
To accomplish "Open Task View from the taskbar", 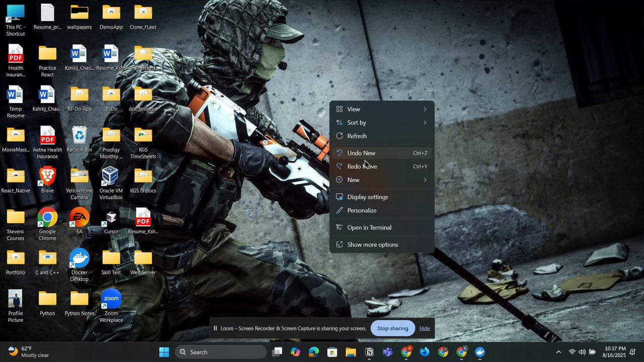I will pos(277,352).
